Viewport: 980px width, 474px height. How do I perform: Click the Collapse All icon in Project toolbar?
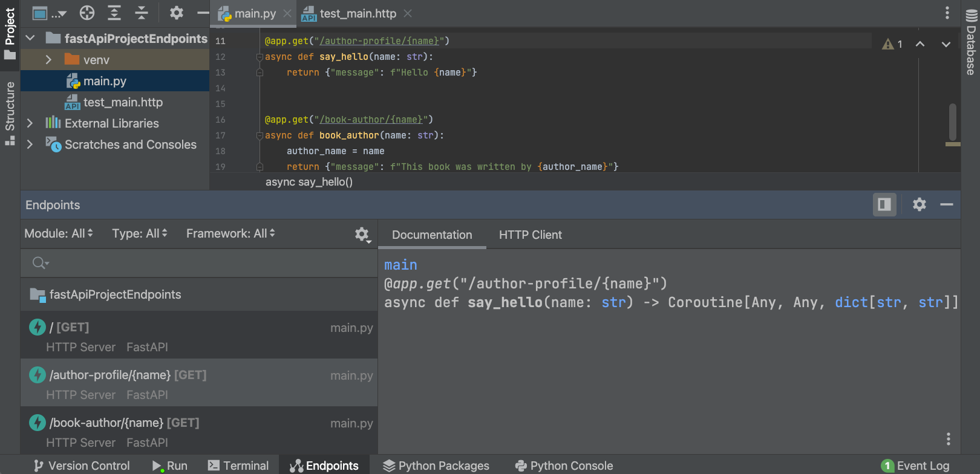pyautogui.click(x=142, y=13)
